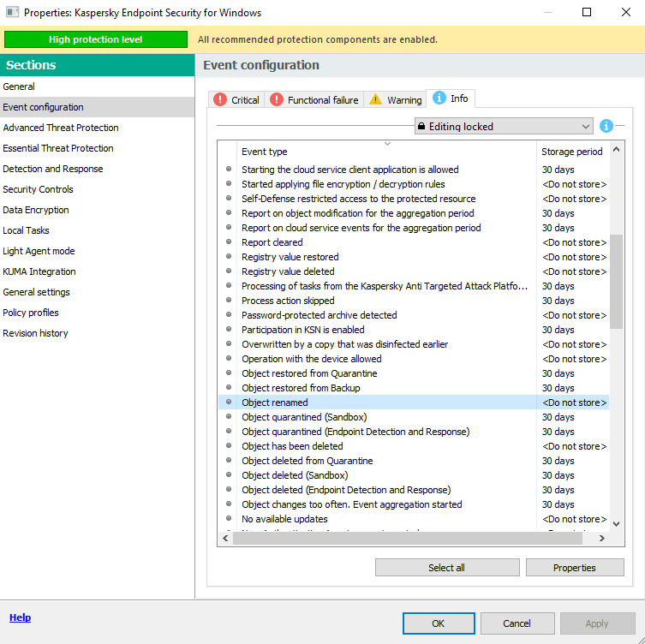Click the horizontal scrollbar right arrow
The width and height of the screenshot is (645, 644).
(x=602, y=538)
